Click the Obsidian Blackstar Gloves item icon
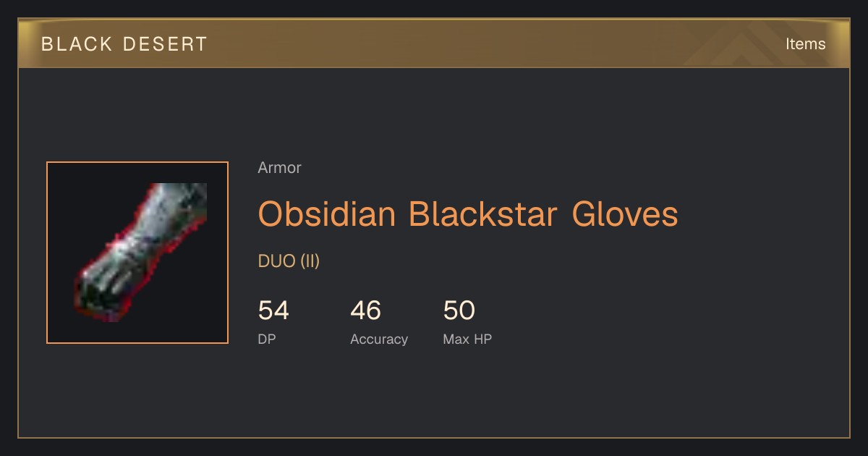Viewport: 868px width, 456px height. pyautogui.click(x=137, y=253)
